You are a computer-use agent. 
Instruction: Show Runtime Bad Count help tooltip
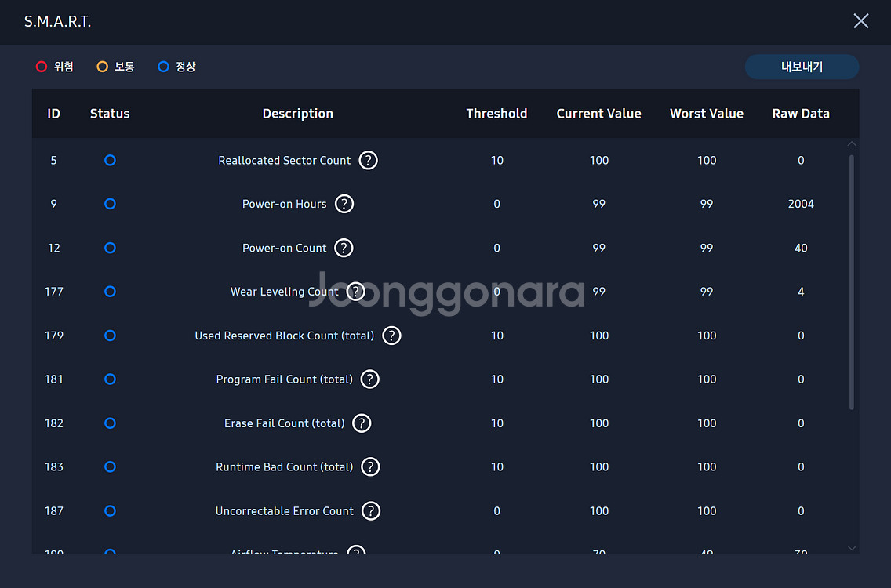click(370, 467)
